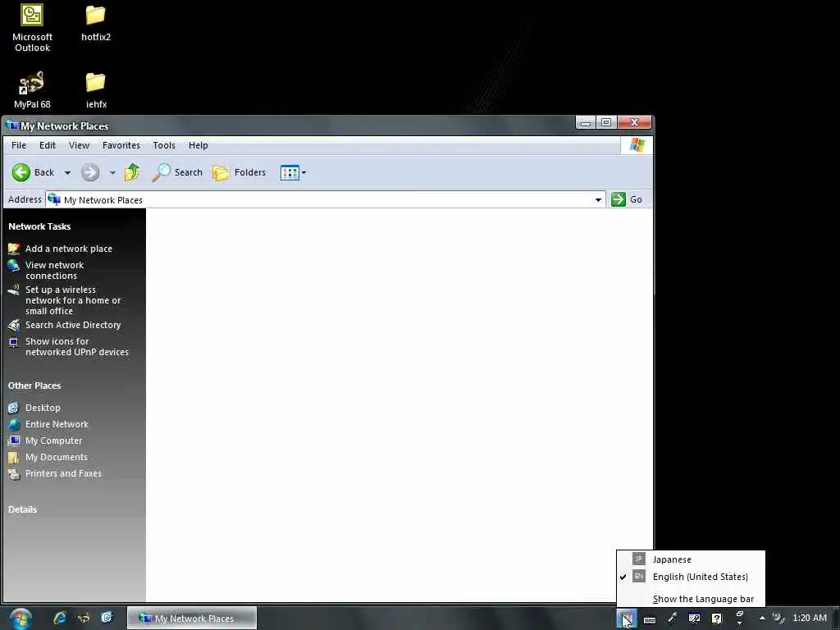The width and height of the screenshot is (840, 630).
Task: Open the View menu
Action: [x=79, y=145]
